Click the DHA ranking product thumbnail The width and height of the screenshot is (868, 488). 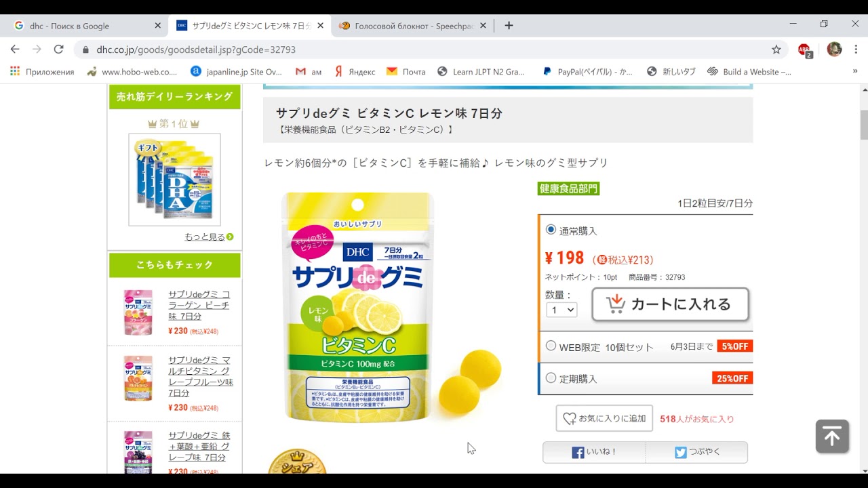(175, 180)
